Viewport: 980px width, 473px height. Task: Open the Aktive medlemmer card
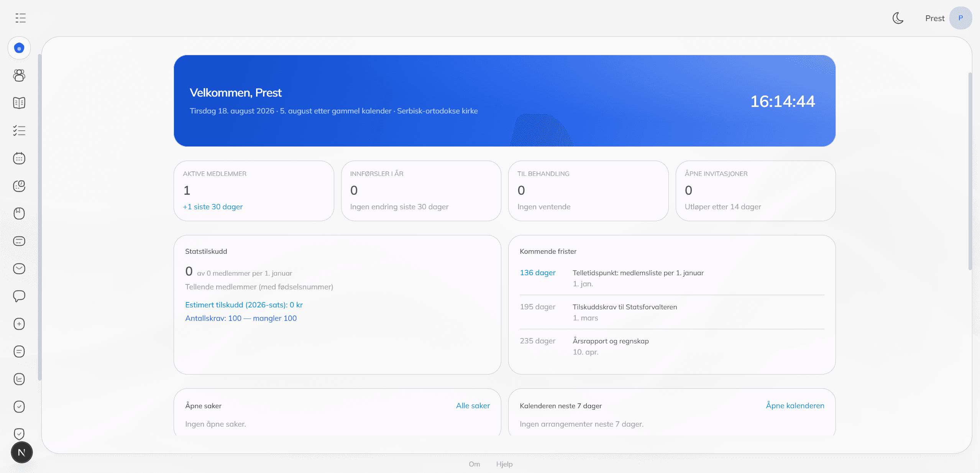(x=254, y=191)
